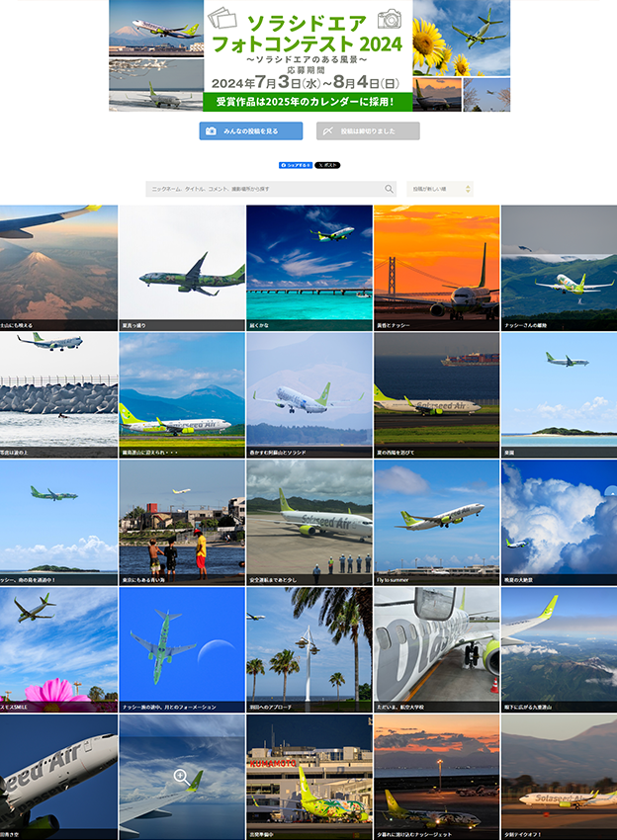Screen dimensions: 617x840
Task: Click the sort dropdown arrows
Action: click(x=468, y=189)
